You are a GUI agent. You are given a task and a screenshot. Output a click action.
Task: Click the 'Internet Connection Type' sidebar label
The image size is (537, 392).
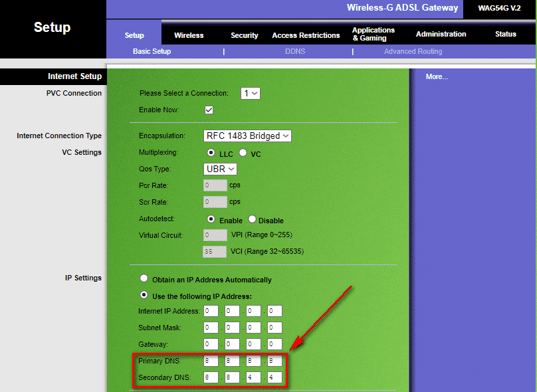pos(59,136)
